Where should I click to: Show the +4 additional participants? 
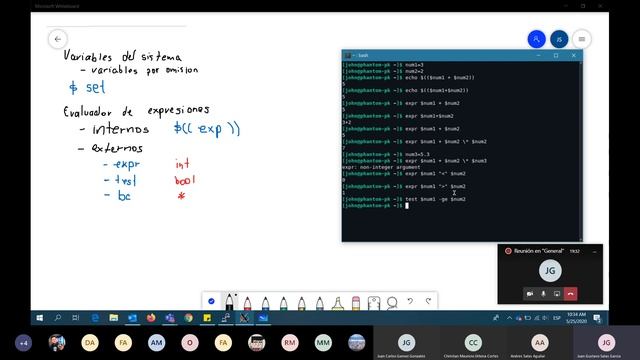coord(23,343)
